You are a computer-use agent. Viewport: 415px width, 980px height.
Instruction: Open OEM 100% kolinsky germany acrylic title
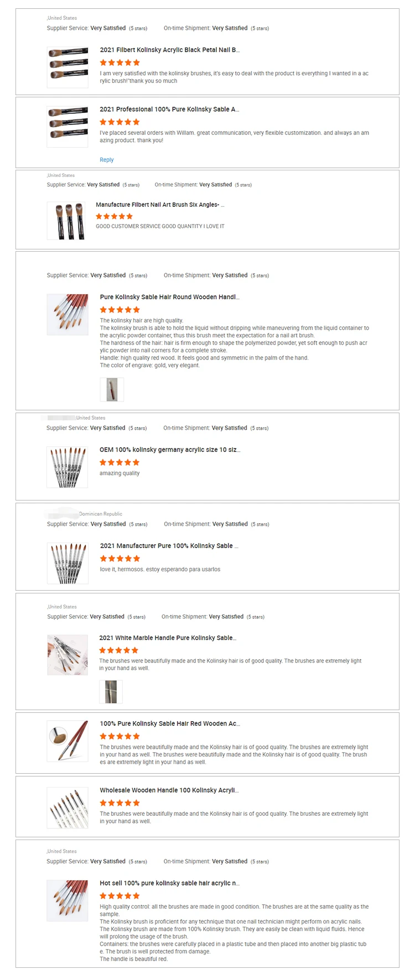(x=169, y=450)
